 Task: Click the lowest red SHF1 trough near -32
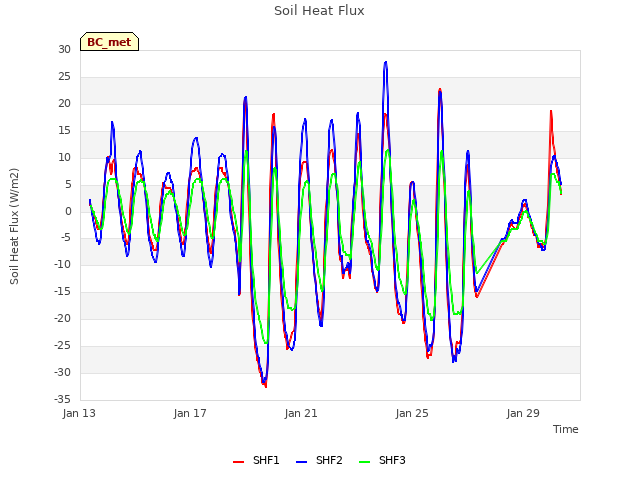[266, 386]
